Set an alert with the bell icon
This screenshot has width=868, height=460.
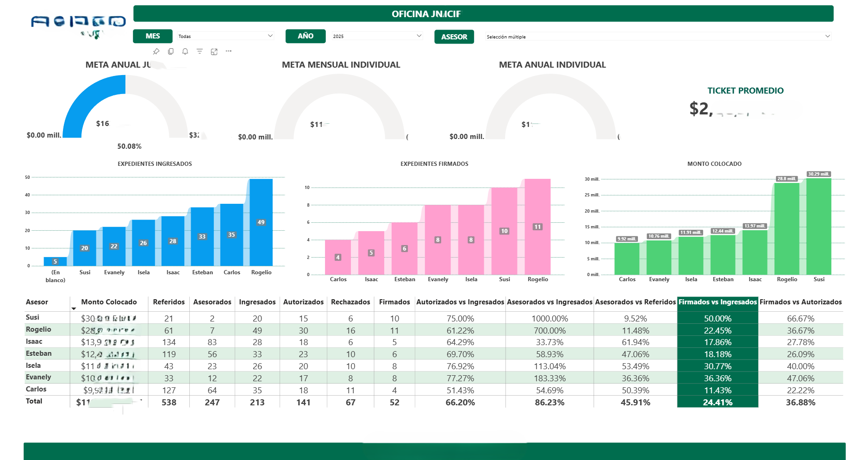pos(185,51)
